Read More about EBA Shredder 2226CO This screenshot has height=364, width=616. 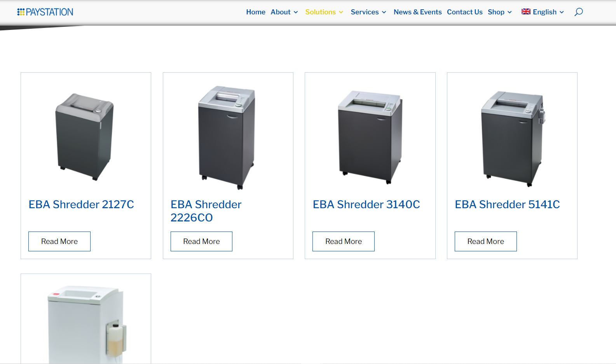point(201,241)
